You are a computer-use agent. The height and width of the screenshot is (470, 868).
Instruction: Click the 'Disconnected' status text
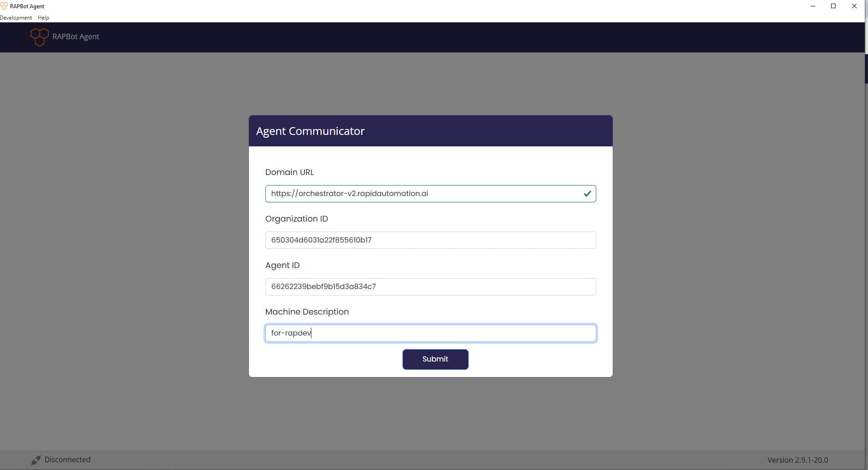(67, 460)
